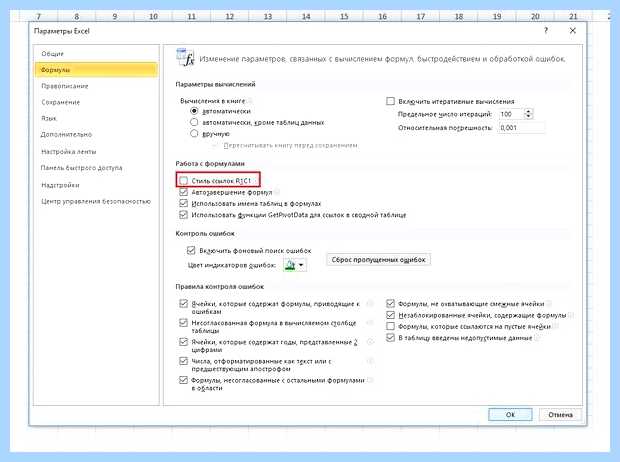Viewport: 620px width, 462px height.
Task: Click Сброс пропущенных ошибок button
Action: pyautogui.click(x=378, y=259)
